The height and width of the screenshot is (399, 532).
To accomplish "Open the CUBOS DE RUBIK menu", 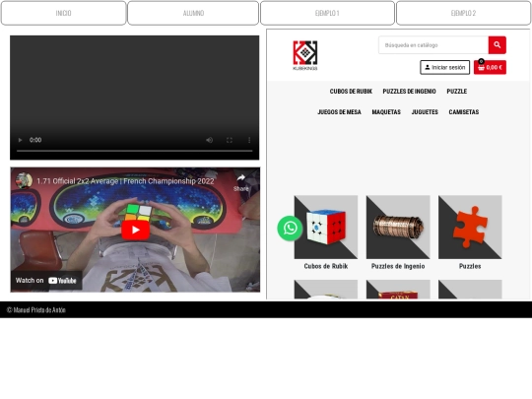I will click(x=351, y=92).
